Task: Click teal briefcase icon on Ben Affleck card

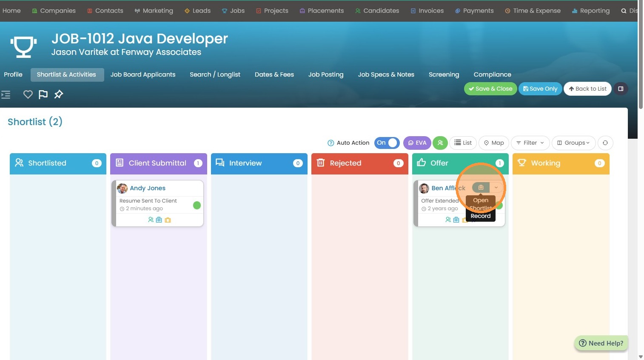Action: coord(456,220)
